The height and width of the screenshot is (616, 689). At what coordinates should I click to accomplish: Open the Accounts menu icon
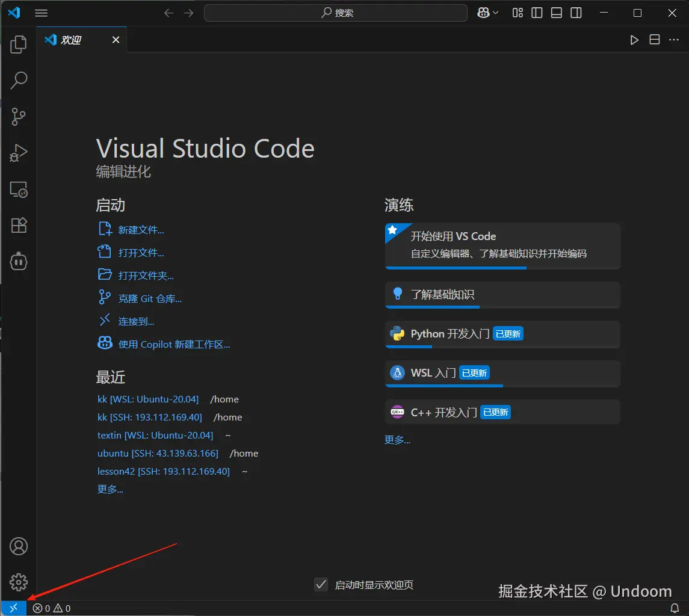[x=19, y=546]
